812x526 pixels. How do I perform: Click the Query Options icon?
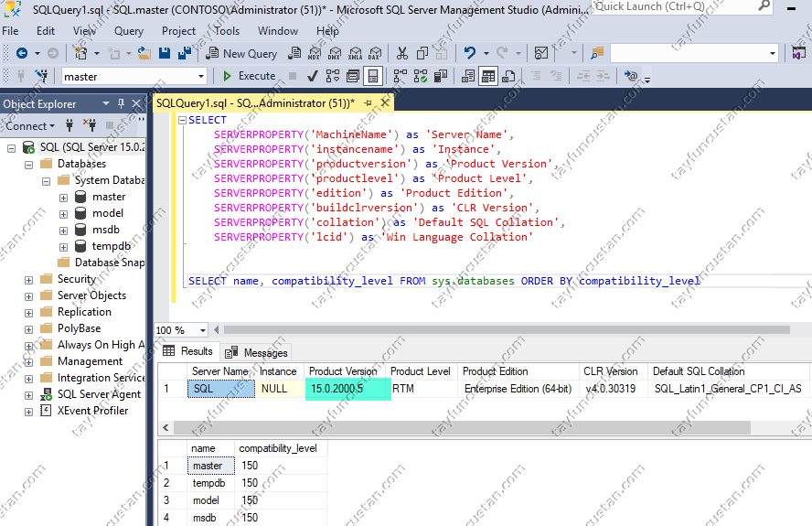point(353,76)
